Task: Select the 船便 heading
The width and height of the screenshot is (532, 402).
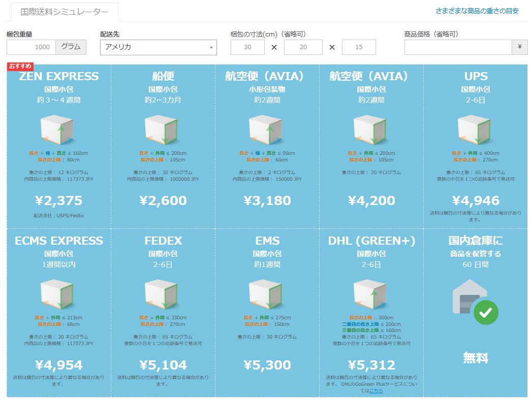Action: tap(163, 76)
